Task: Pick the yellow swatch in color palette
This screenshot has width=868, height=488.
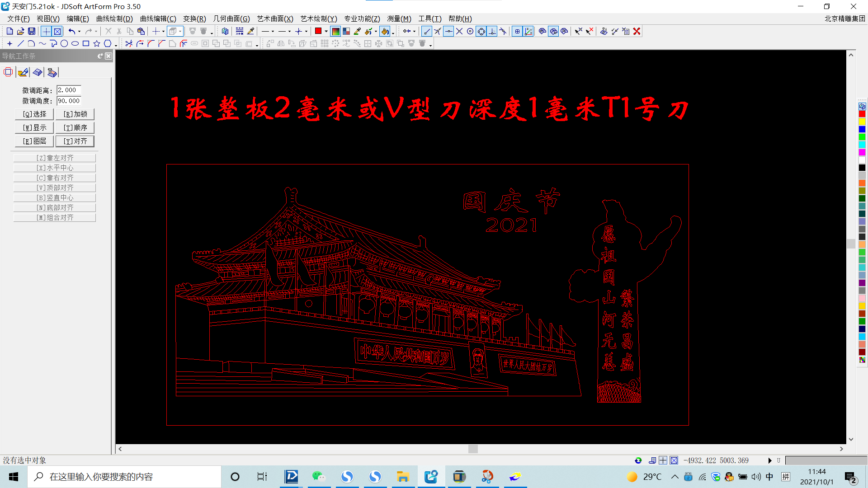Action: tap(862, 122)
